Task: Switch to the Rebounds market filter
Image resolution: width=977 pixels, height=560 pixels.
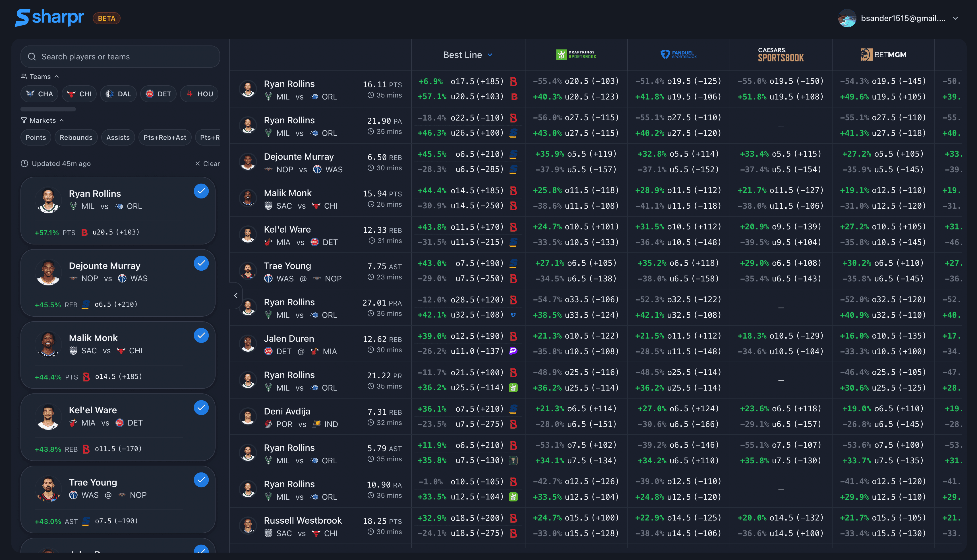Action: click(76, 137)
